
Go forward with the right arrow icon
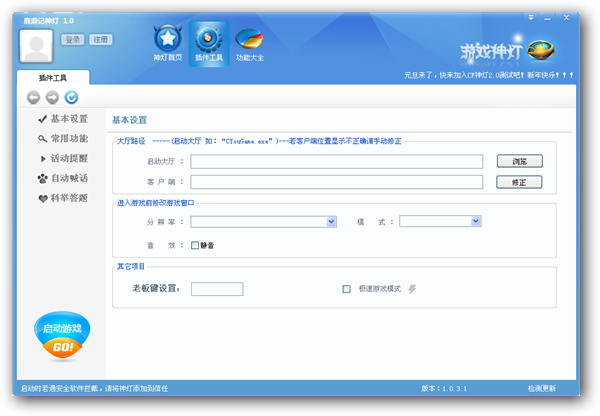[x=52, y=97]
